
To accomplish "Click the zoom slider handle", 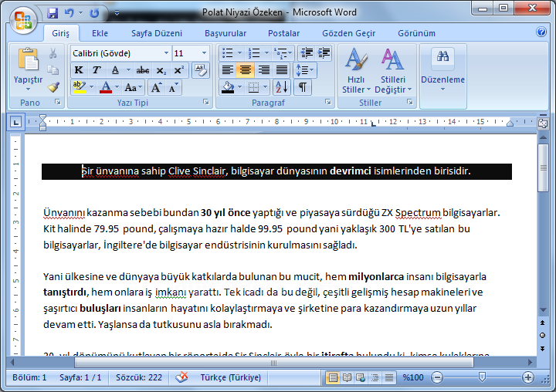I will click(482, 377).
